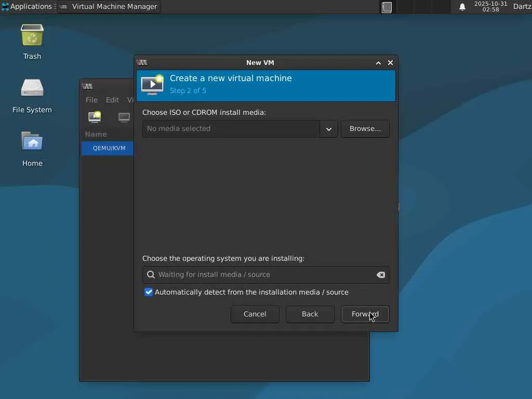532x399 pixels.
Task: Click the create virtual machine header icon
Action: click(152, 85)
